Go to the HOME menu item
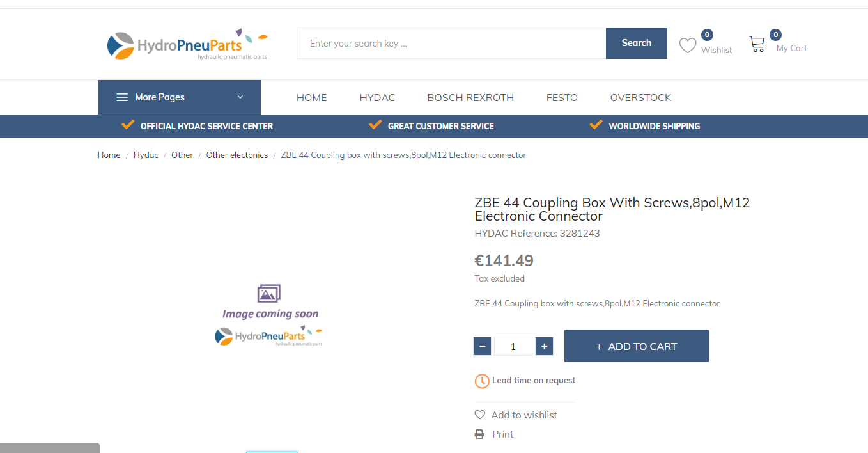 (312, 98)
